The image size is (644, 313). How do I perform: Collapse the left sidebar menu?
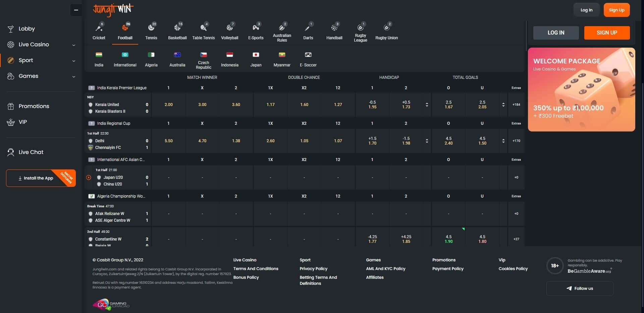[x=76, y=10]
